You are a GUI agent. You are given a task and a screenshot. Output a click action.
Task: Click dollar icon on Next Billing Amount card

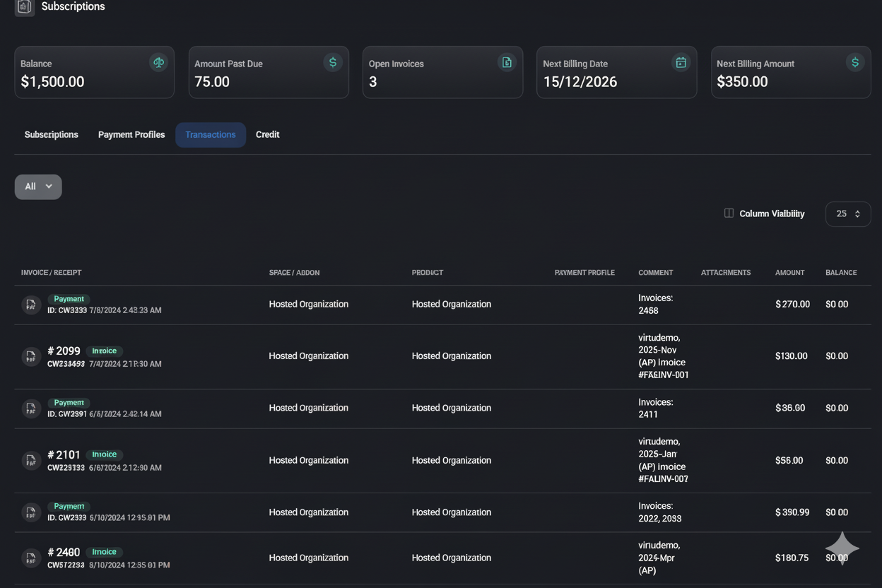coord(854,63)
